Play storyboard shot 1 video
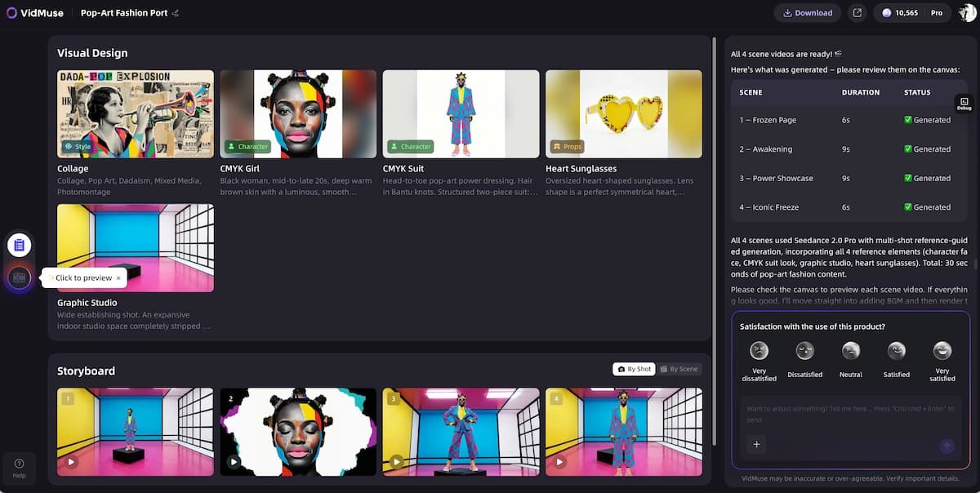Viewport: 980px width, 493px height. pyautogui.click(x=71, y=461)
